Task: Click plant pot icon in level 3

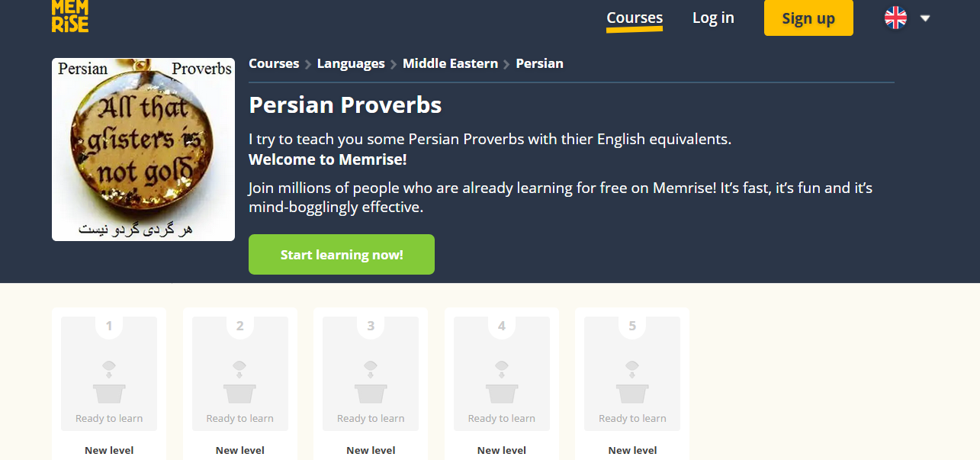Action: point(371,382)
